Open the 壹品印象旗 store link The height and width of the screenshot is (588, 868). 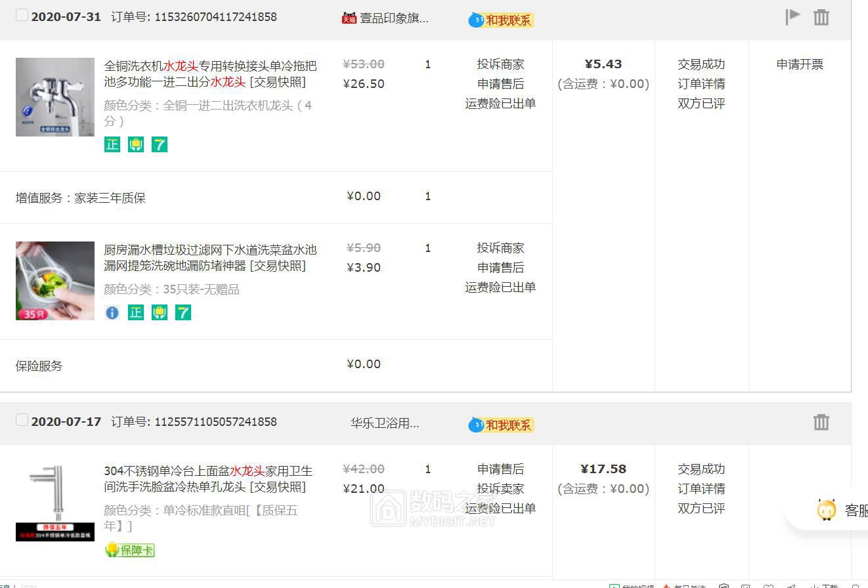coord(393,18)
